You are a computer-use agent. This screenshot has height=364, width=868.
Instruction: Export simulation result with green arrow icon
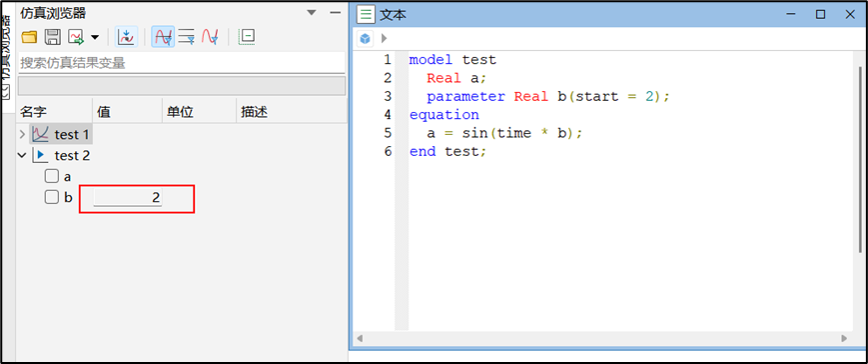(x=75, y=37)
